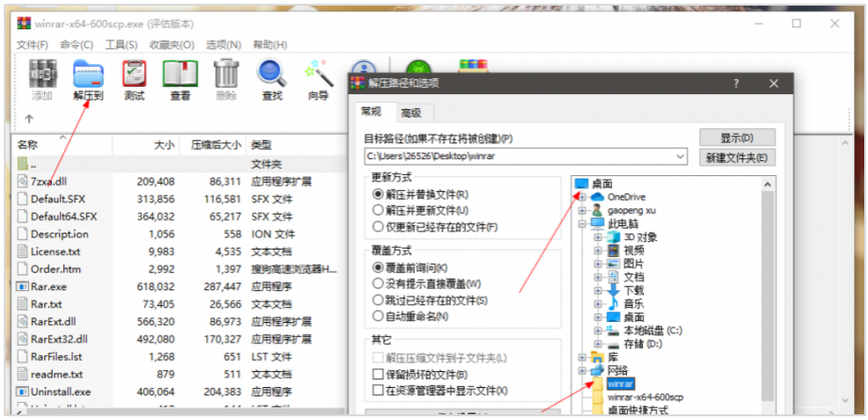Image resolution: width=868 pixels, height=420 pixels.
Task: Expand the gaopeng xu tree node
Action: (582, 211)
